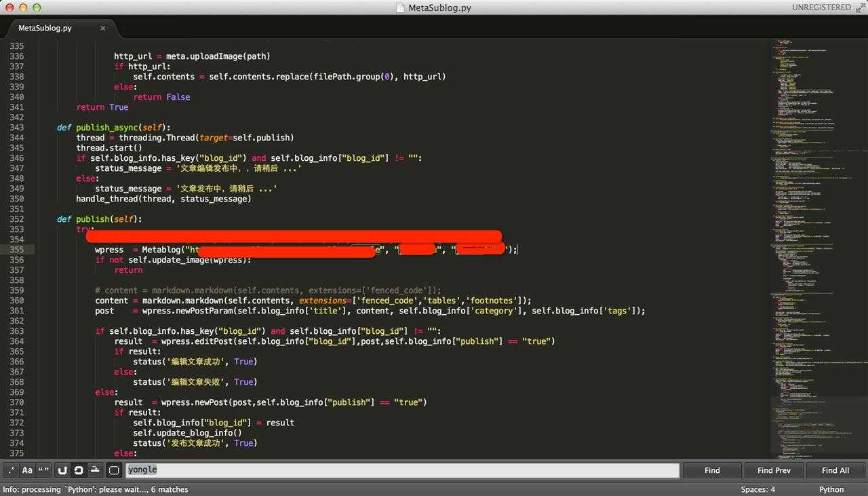Click 'return True' on line 341
This screenshot has height=496, width=868.
[x=102, y=107]
